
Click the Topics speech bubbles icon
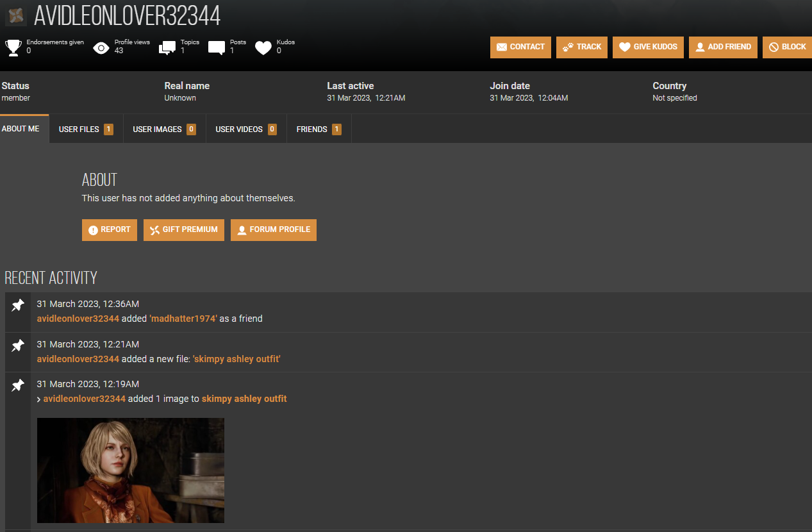point(167,47)
